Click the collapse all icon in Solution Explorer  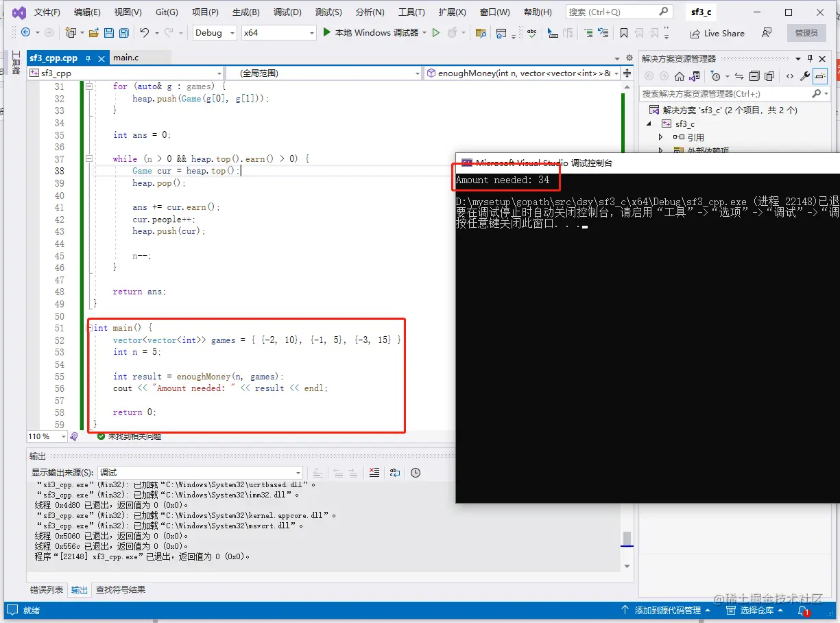754,76
